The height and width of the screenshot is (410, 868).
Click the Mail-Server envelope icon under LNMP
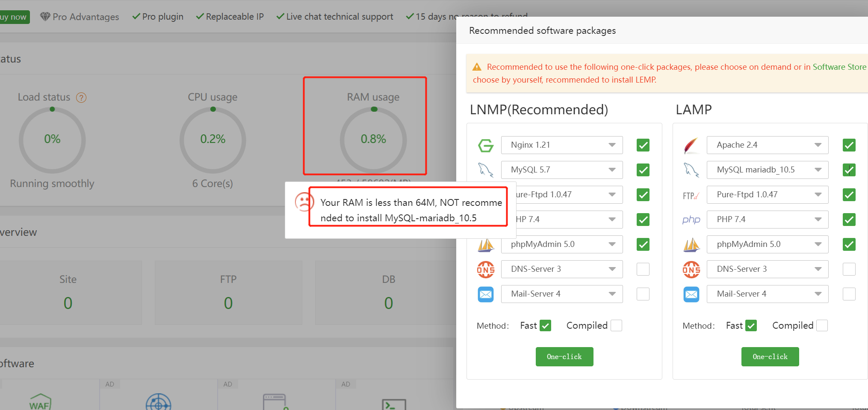[x=486, y=294]
